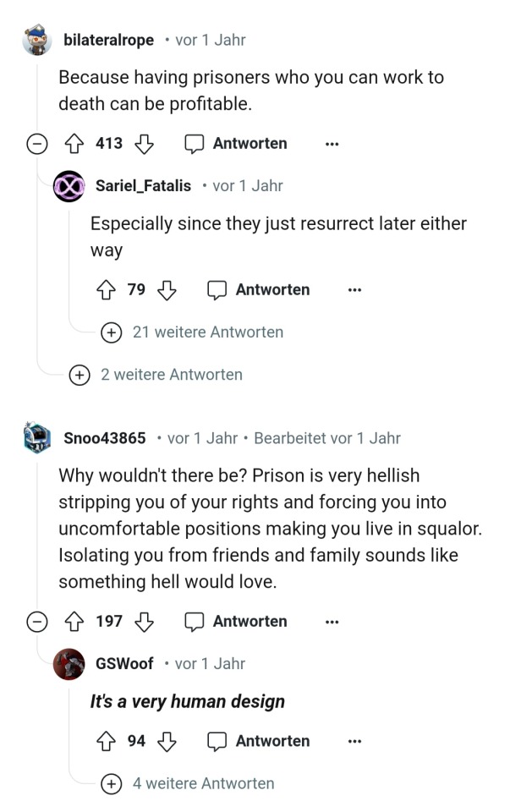The image size is (521, 812).
Task: Expand 2 weitere Antworten
Action: pos(80,375)
